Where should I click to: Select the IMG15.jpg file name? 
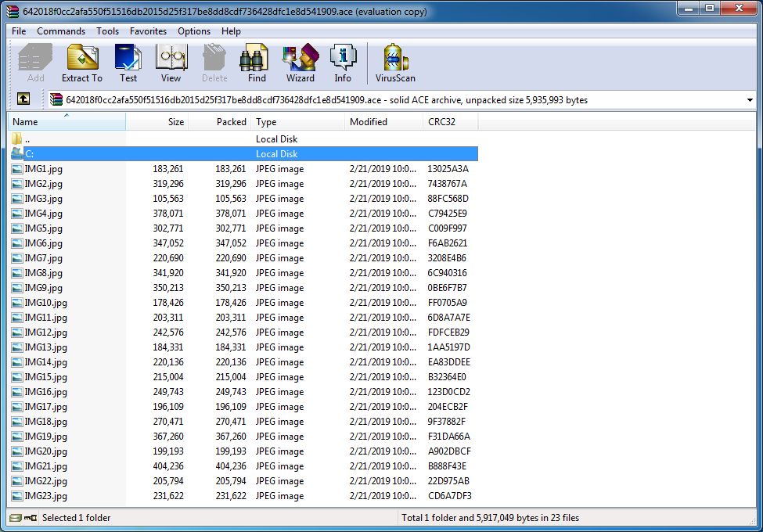pyautogui.click(x=45, y=377)
